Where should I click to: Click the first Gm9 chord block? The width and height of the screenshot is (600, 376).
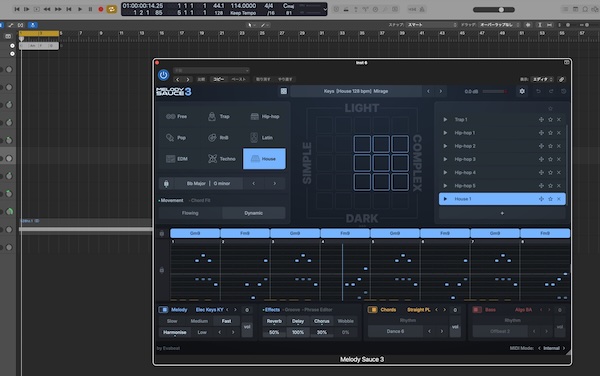195,233
